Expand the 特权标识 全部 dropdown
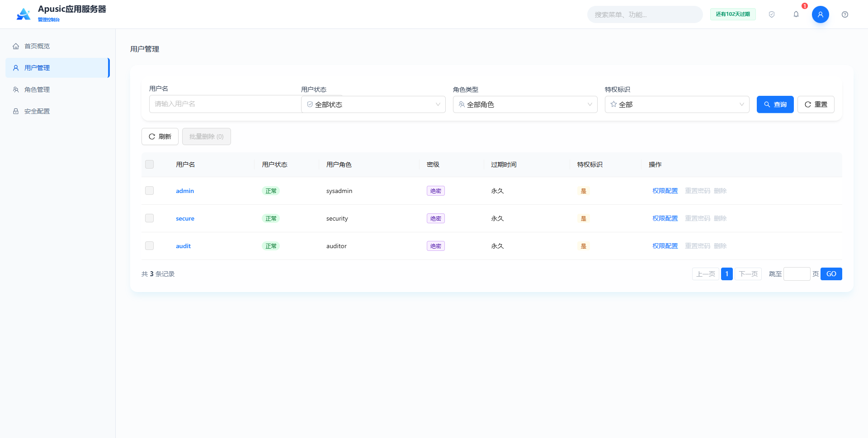The height and width of the screenshot is (438, 868). click(677, 104)
